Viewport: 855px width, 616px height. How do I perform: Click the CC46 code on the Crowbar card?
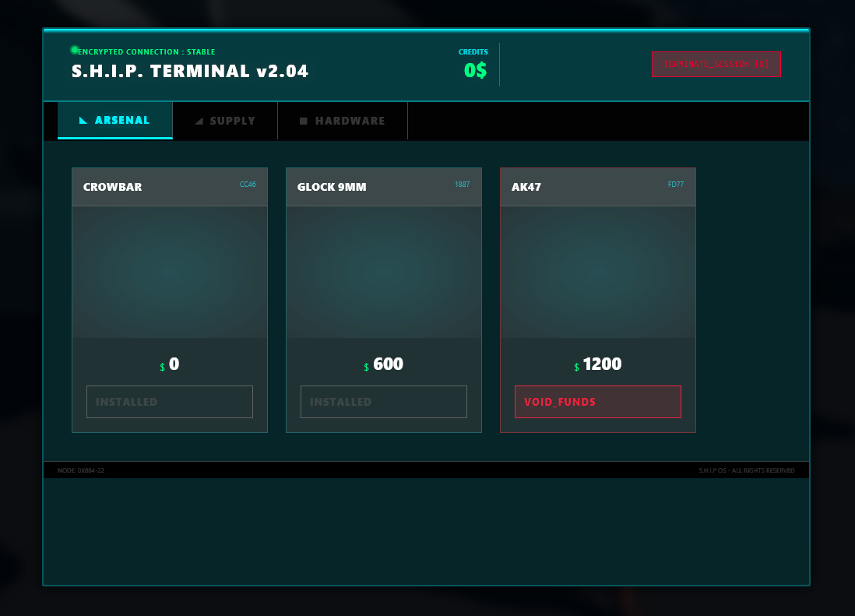point(248,185)
